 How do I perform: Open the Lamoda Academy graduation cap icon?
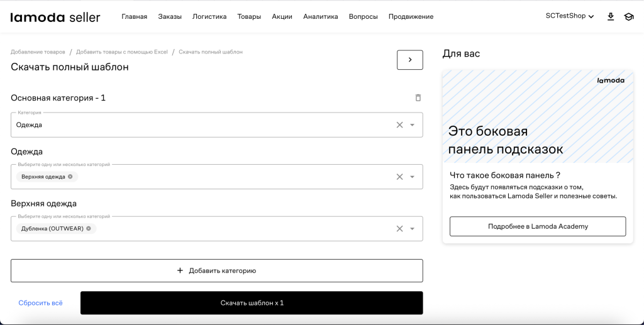point(628,17)
